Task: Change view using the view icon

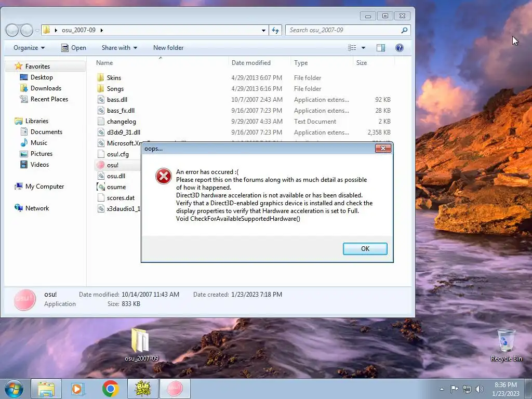Action: 352,48
